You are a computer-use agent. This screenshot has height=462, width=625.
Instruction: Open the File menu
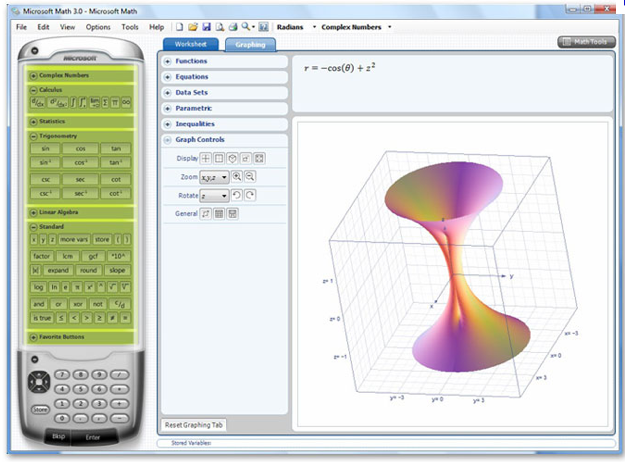pyautogui.click(x=22, y=27)
